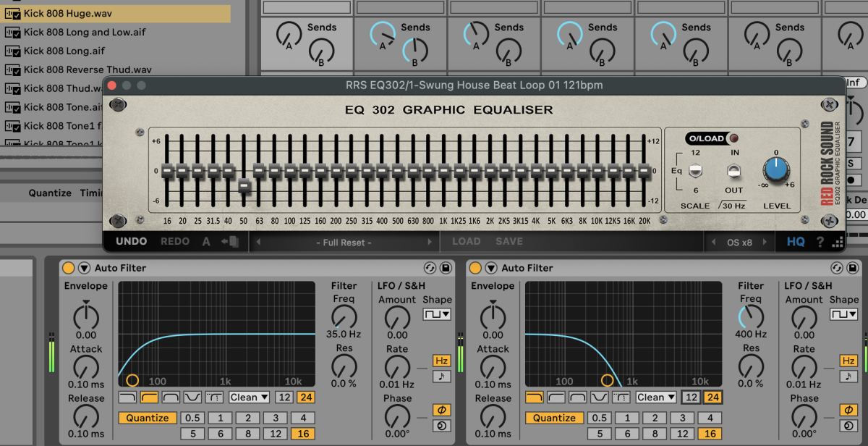Select next EQ302 preset arrow
This screenshot has width=868, height=446.
pos(430,242)
